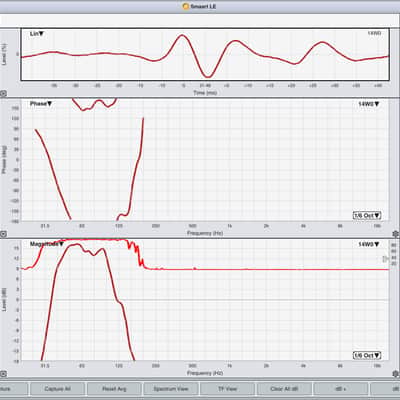Click the Clear All dB button
400x400 pixels.
click(x=284, y=389)
